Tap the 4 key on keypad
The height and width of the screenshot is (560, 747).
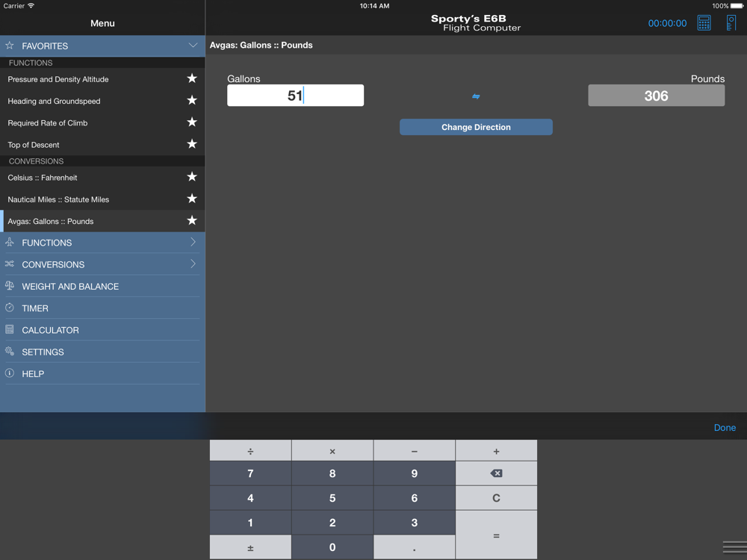(x=250, y=498)
